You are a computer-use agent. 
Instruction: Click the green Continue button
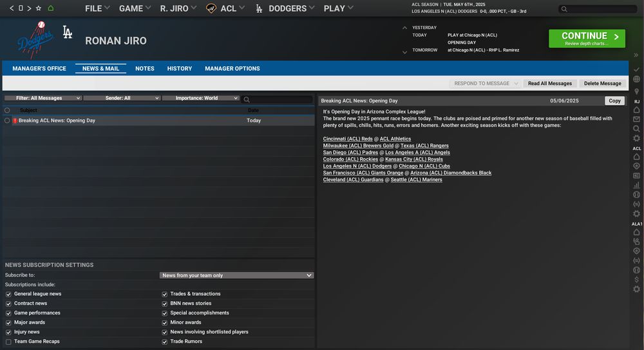587,39
